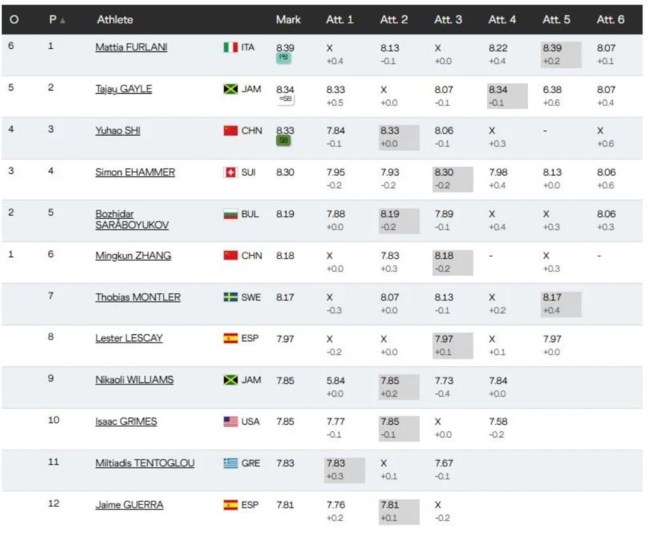Click the O column header
This screenshot has width=650, height=541.
14,19
